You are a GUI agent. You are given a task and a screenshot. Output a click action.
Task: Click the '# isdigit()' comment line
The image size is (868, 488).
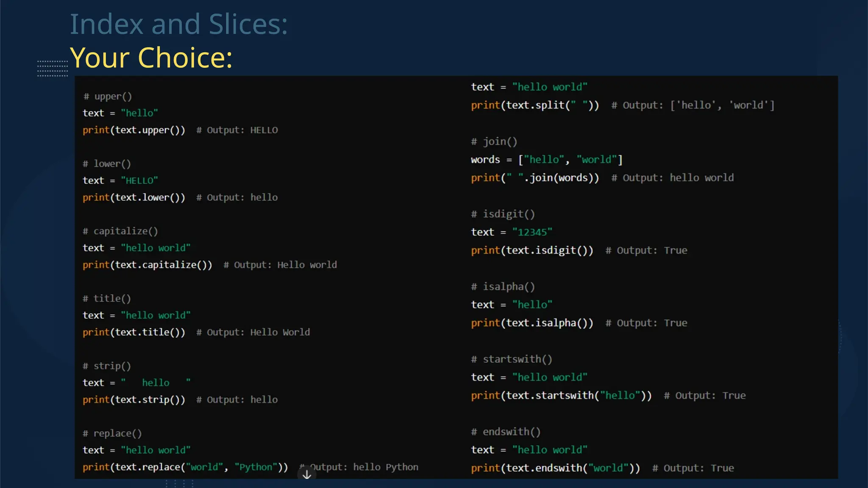click(503, 214)
